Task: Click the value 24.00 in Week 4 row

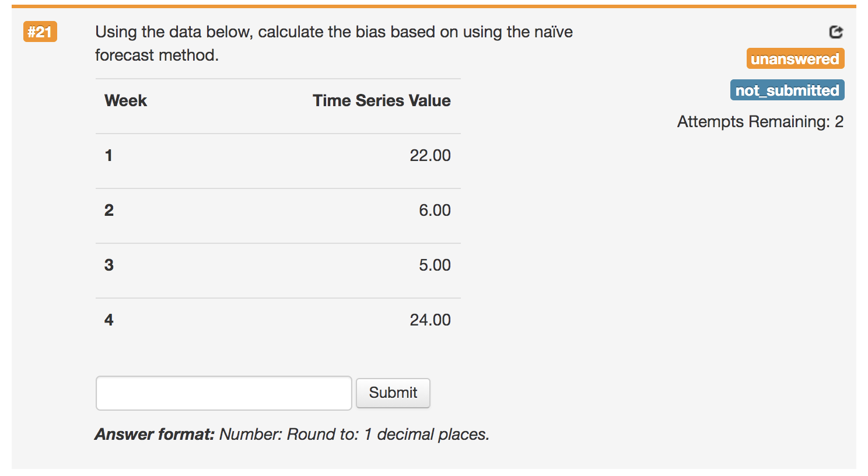Action: [x=430, y=320]
